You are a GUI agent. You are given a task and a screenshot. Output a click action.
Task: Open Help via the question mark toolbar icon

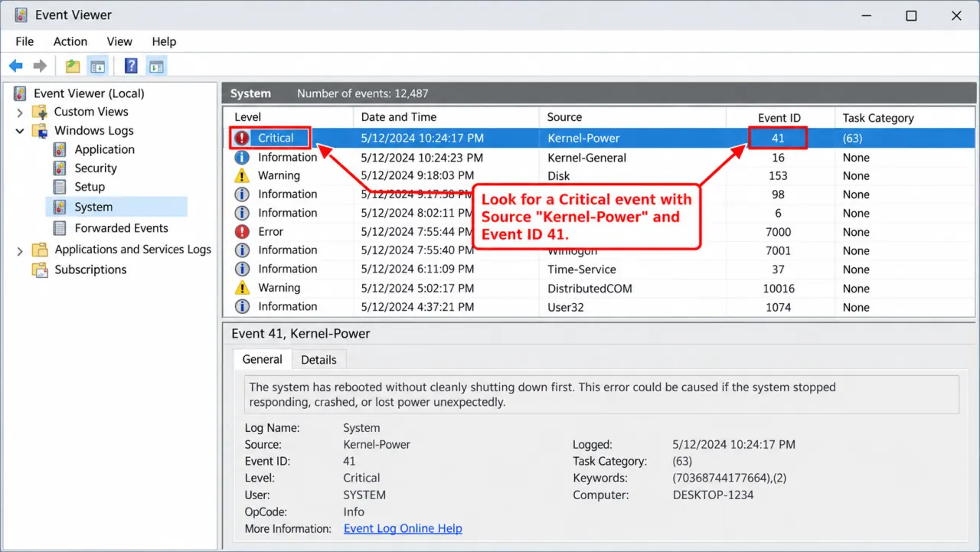click(131, 66)
